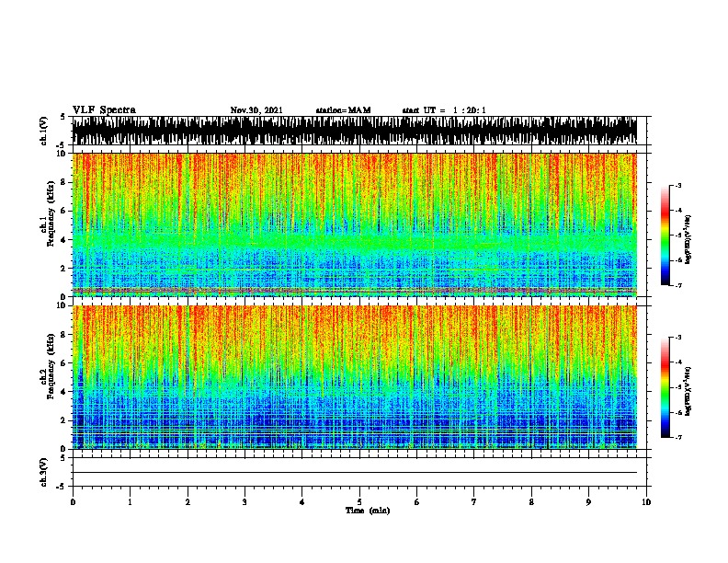Click the "-7" label on lower color scale
The height and width of the screenshot is (563, 728).
tap(678, 438)
